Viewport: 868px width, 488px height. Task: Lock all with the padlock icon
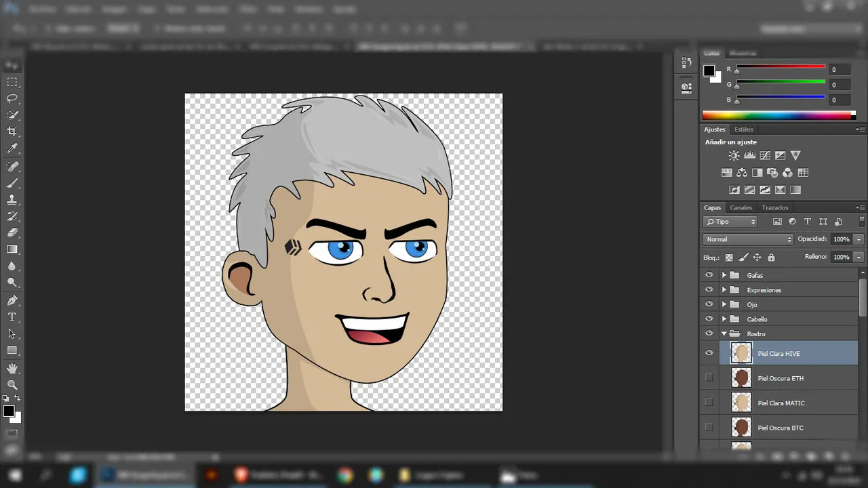(x=771, y=258)
